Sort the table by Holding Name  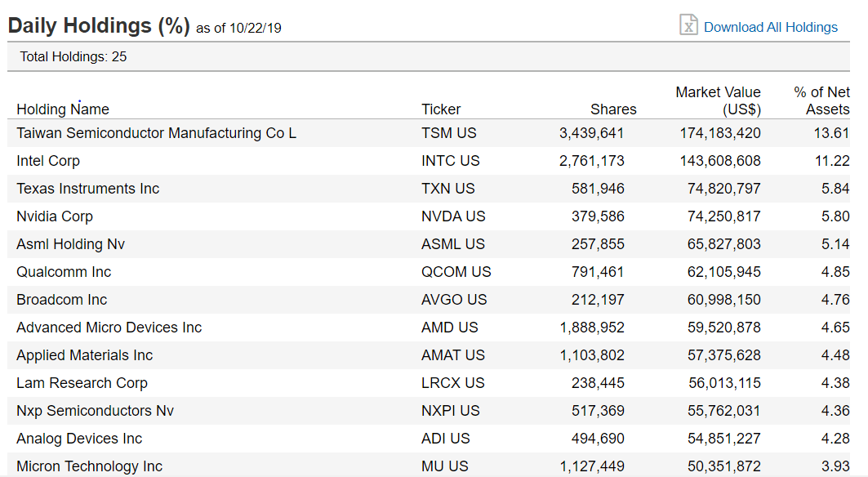point(62,109)
